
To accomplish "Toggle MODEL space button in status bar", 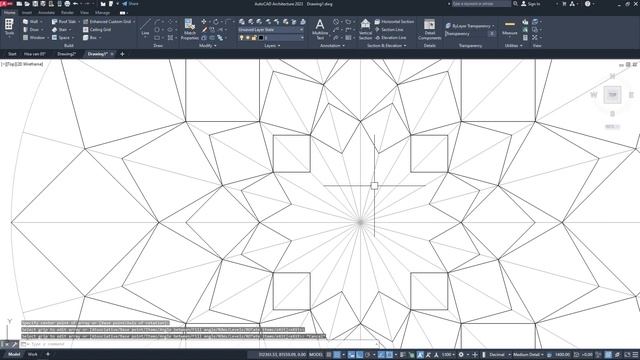I will click(x=316, y=355).
